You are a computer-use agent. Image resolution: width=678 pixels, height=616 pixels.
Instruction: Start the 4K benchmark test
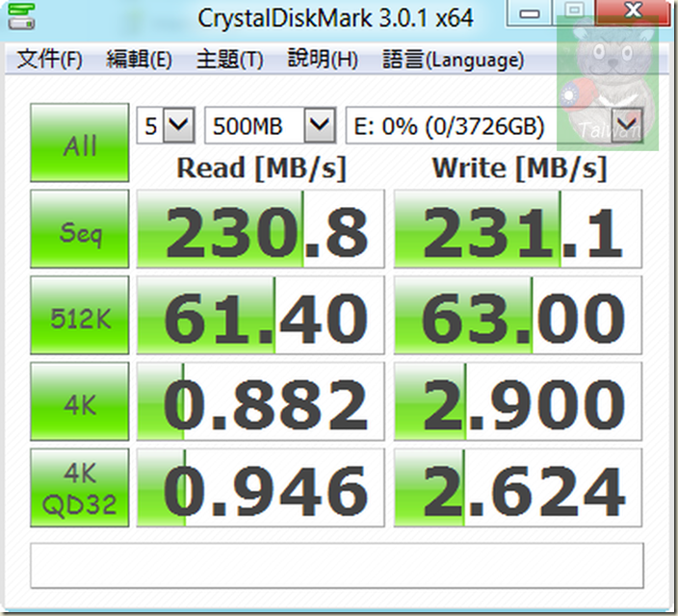pyautogui.click(x=80, y=401)
